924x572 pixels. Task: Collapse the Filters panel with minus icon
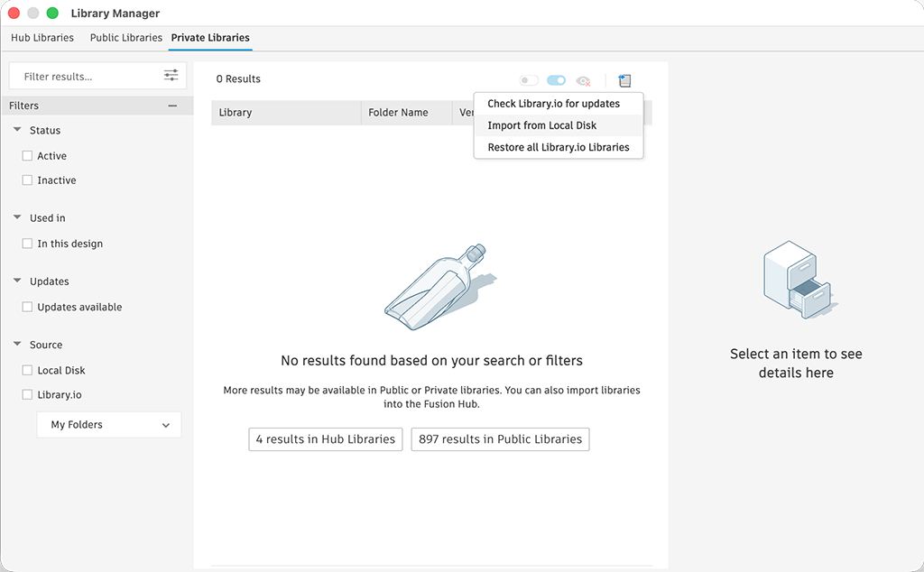(x=172, y=106)
